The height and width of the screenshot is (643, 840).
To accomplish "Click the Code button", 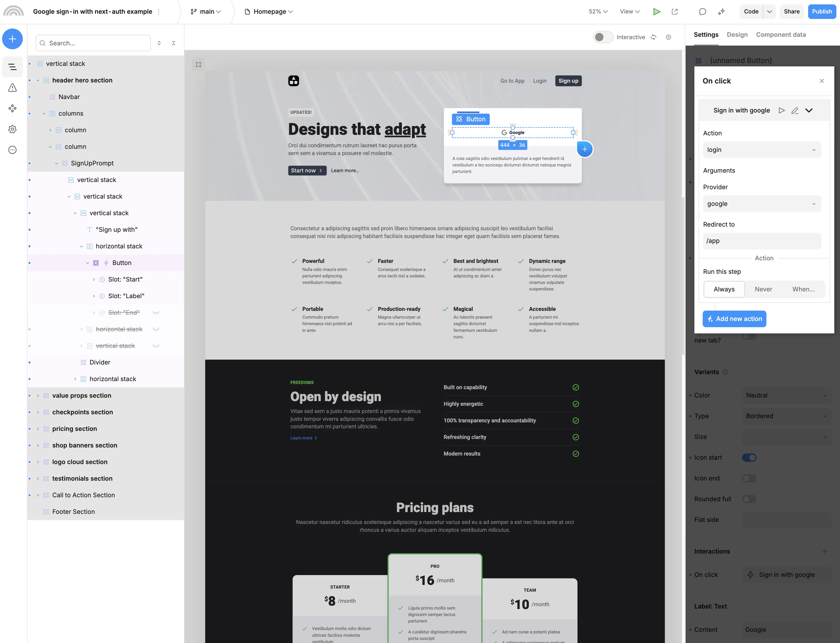I will point(751,11).
